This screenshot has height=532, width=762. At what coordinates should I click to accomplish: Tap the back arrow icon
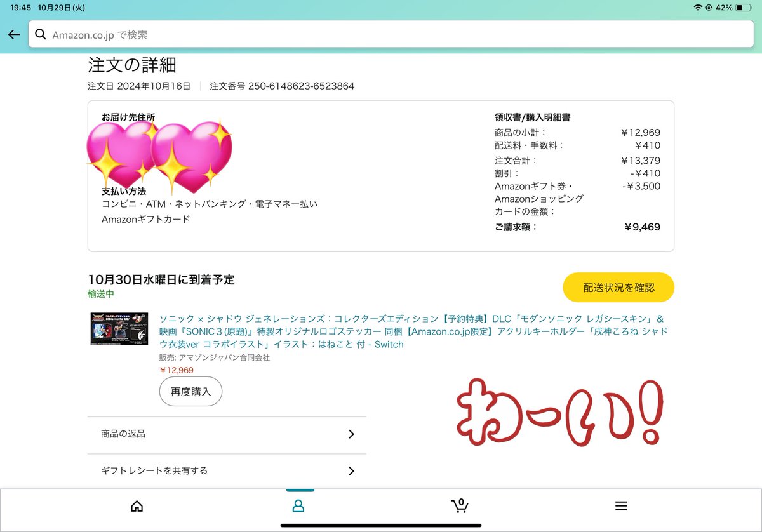click(x=14, y=34)
